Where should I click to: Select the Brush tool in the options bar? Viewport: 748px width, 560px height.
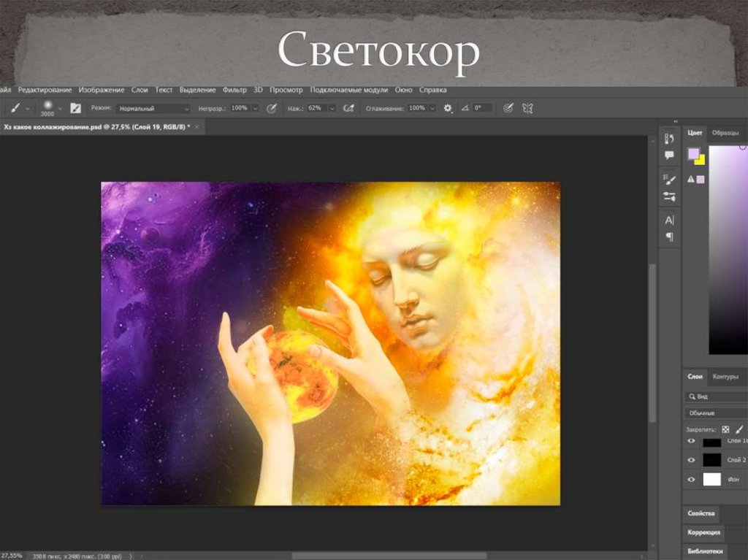[x=16, y=107]
